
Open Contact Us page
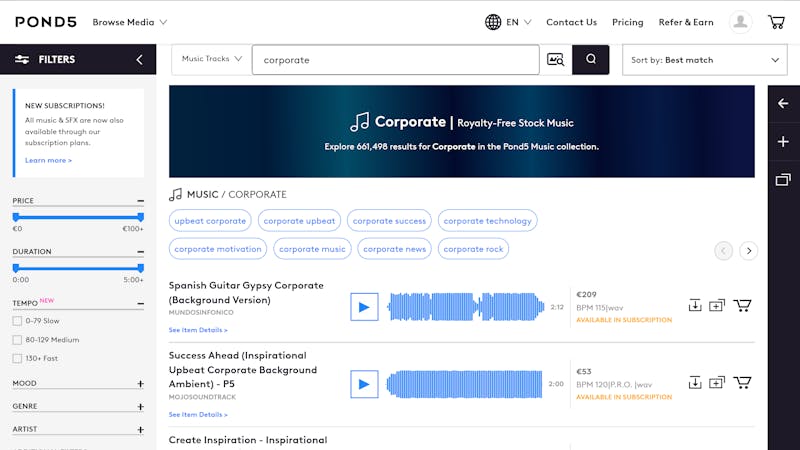(x=571, y=22)
